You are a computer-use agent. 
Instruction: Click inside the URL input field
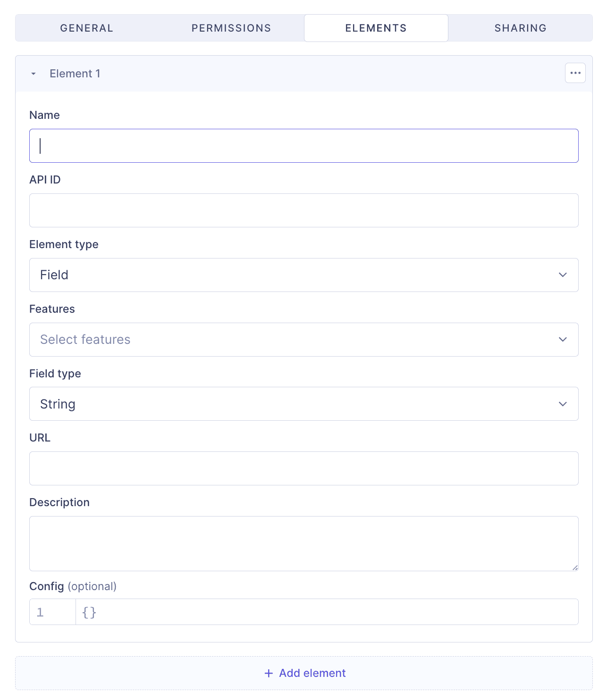[x=303, y=468]
